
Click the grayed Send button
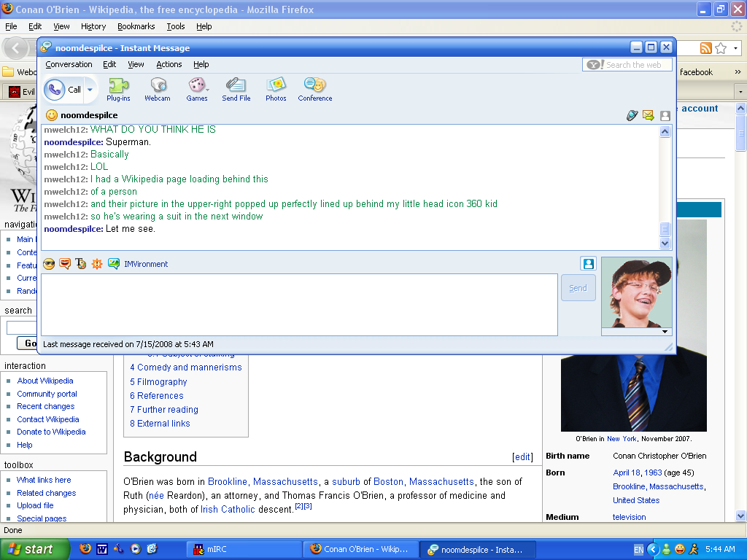578,288
